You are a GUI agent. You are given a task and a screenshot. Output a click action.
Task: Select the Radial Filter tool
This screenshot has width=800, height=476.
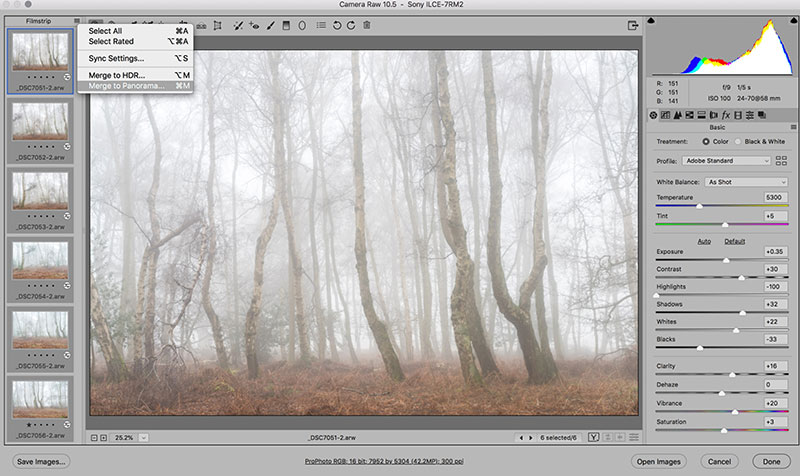tap(302, 26)
